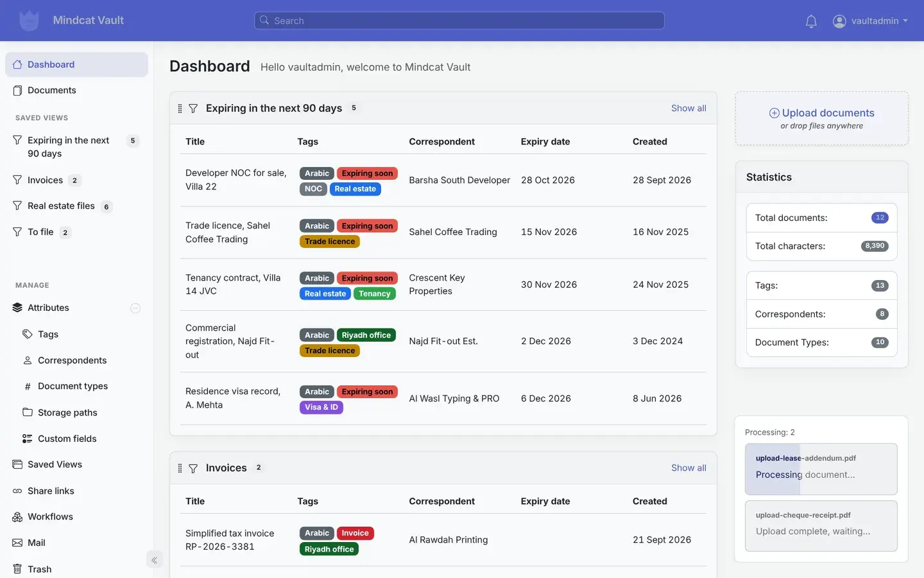
Task: Click the Attributes layers icon
Action: (x=17, y=308)
